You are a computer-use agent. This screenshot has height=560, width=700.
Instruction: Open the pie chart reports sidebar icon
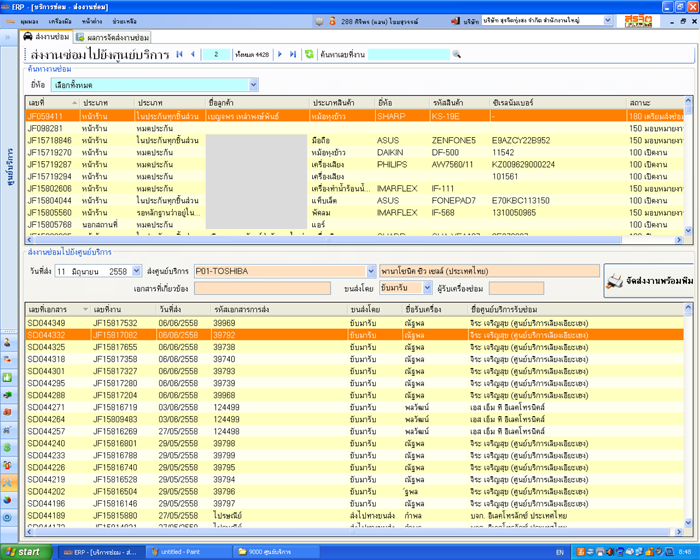[x=8, y=500]
